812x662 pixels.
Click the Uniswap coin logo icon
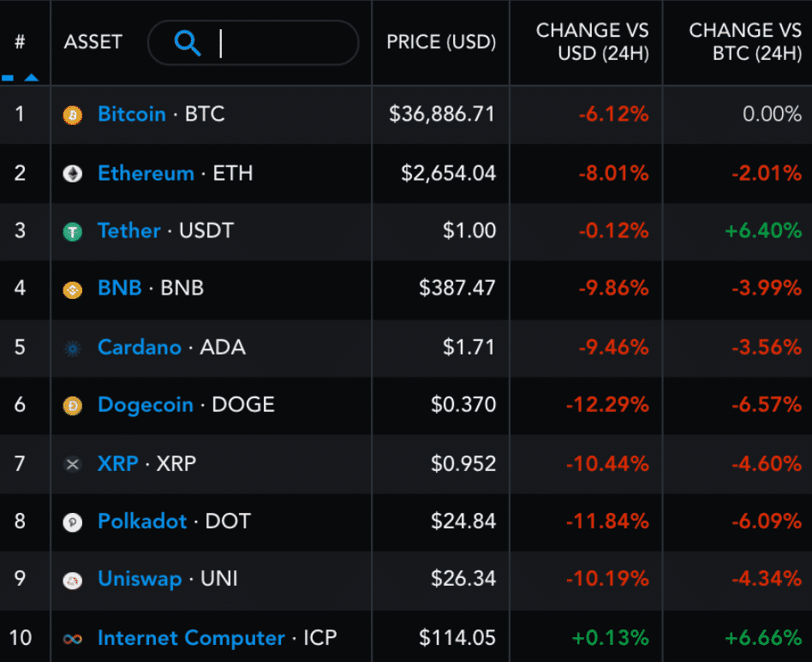point(73,581)
